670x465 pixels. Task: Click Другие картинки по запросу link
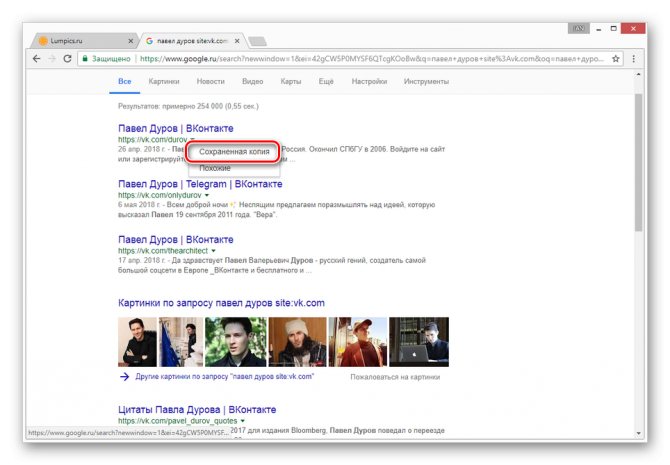(225, 377)
